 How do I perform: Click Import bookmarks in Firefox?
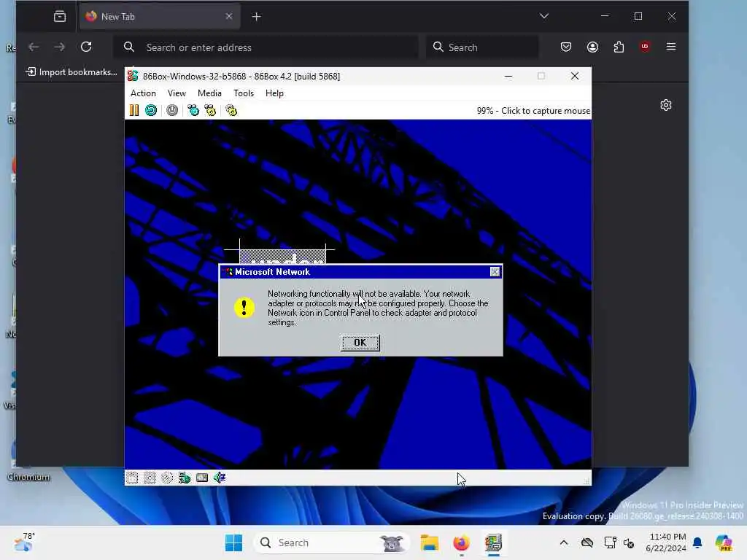(x=71, y=72)
